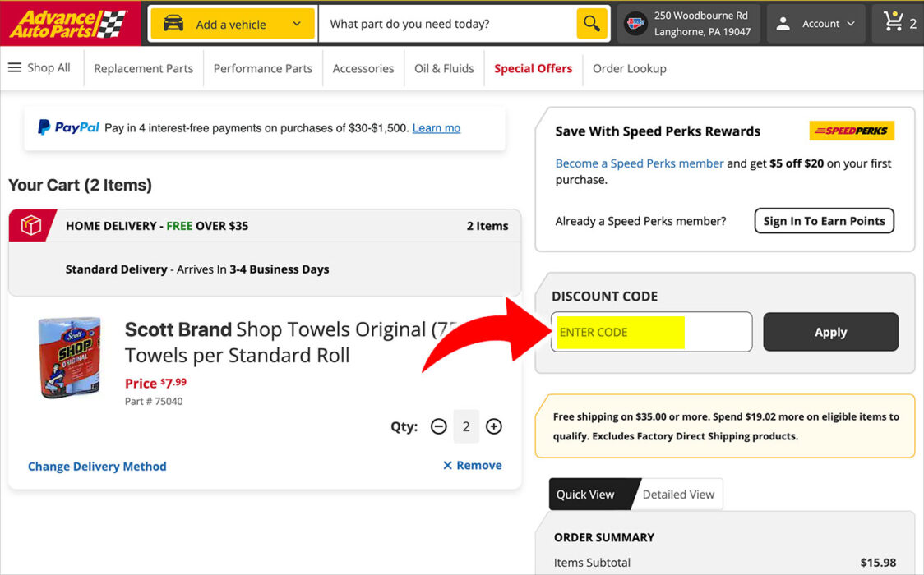
Task: Switch to the Detailed View tab
Action: (678, 494)
